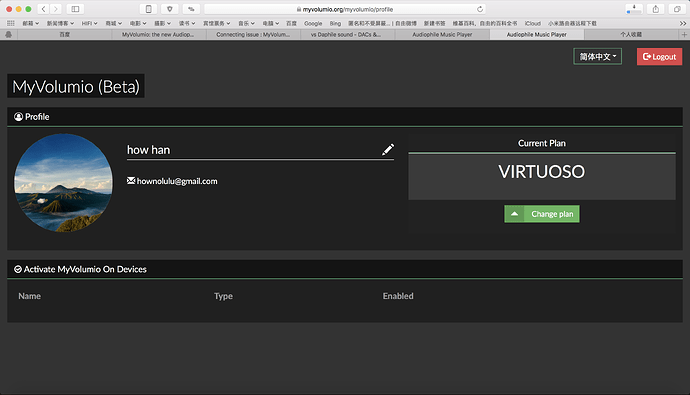Click Safari's sidebar toggle icon
This screenshot has height=395, width=690.
click(x=75, y=9)
